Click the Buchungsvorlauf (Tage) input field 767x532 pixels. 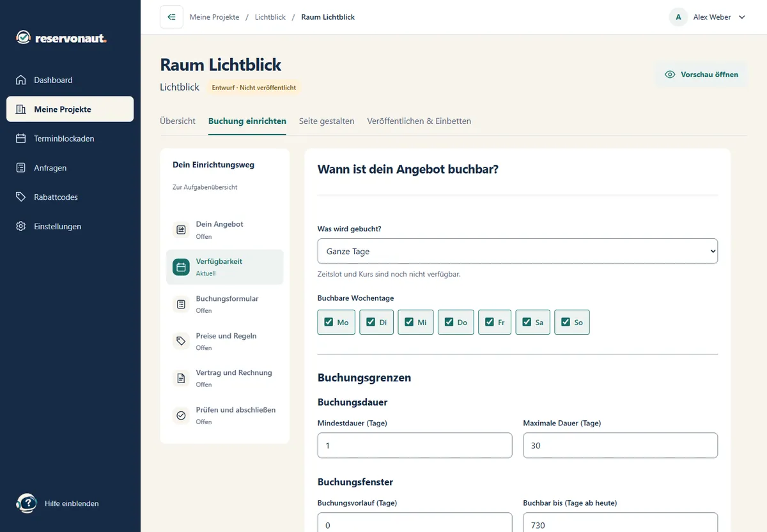[x=415, y=522]
